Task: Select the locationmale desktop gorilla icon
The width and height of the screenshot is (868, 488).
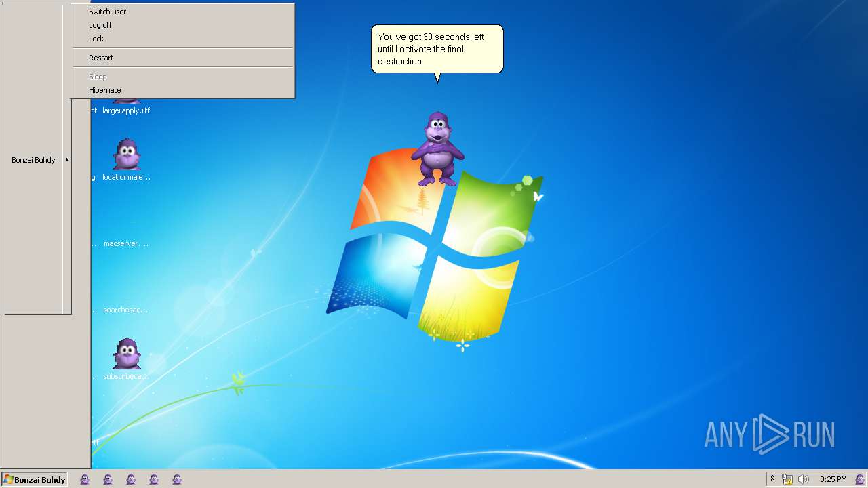Action: [x=126, y=154]
